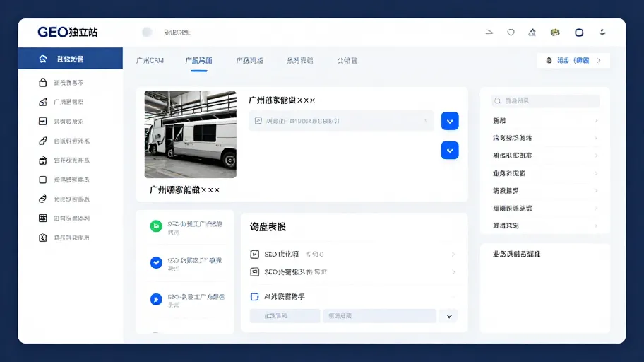Open the white van product thumbnail
The width and height of the screenshot is (644, 362).
coord(191,134)
